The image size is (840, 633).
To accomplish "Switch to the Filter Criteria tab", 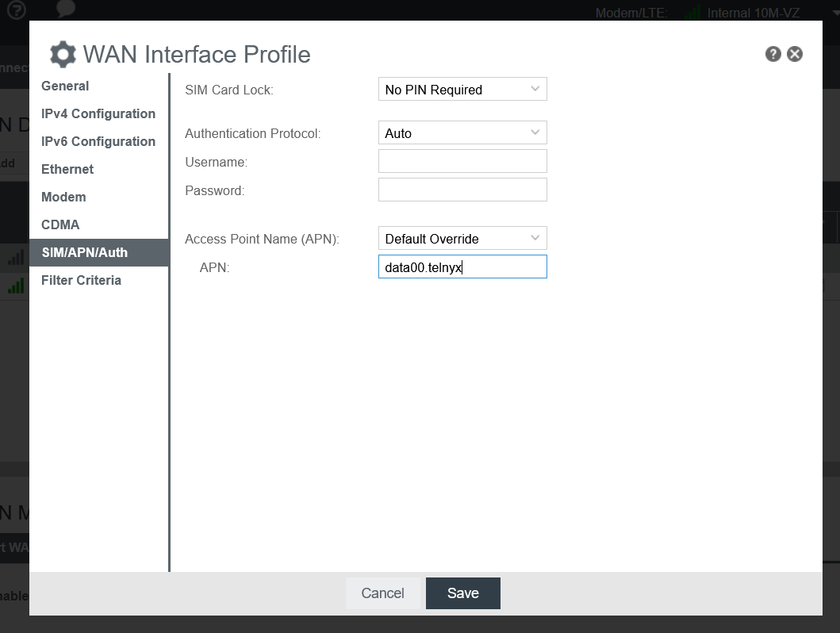I will click(81, 280).
